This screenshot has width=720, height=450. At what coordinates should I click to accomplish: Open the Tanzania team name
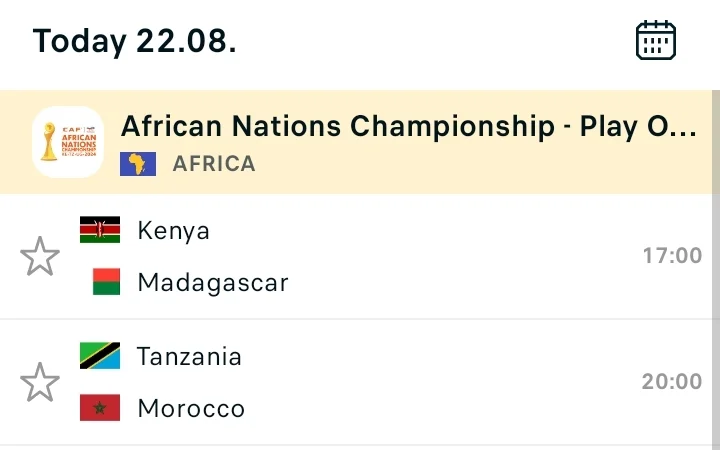click(x=189, y=356)
